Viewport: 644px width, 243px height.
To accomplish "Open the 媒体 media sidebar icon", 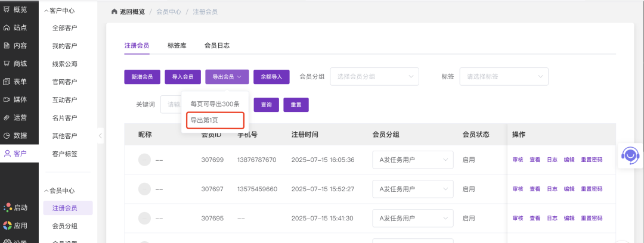I will point(7,99).
